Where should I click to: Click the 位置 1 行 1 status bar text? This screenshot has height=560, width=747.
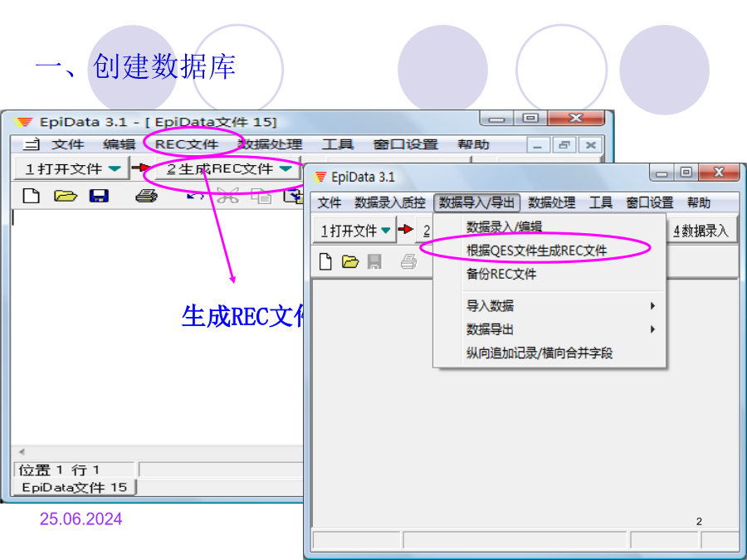tap(59, 470)
